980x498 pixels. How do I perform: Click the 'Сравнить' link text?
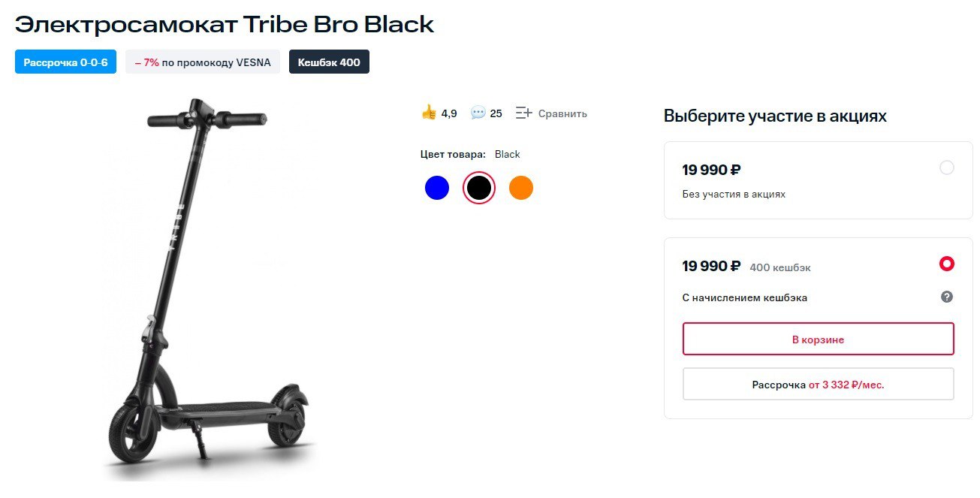[x=562, y=114]
